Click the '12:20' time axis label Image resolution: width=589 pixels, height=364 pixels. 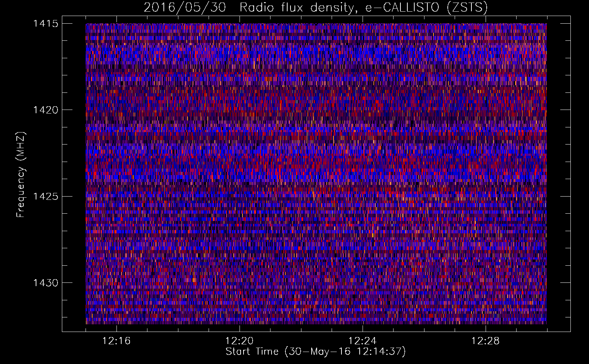[240, 341]
